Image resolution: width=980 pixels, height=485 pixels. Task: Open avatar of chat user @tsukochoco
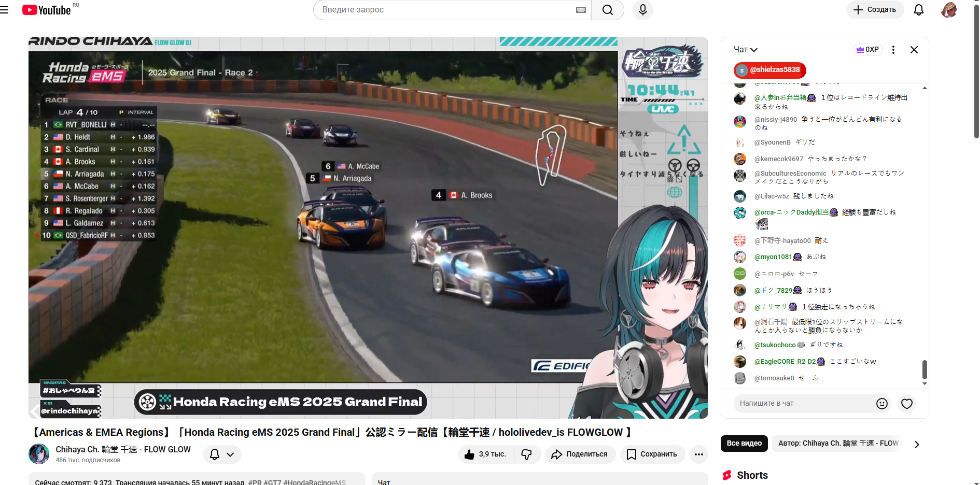740,345
